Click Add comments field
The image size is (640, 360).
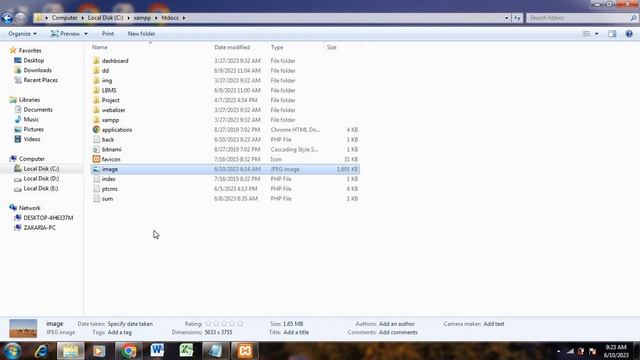398,332
